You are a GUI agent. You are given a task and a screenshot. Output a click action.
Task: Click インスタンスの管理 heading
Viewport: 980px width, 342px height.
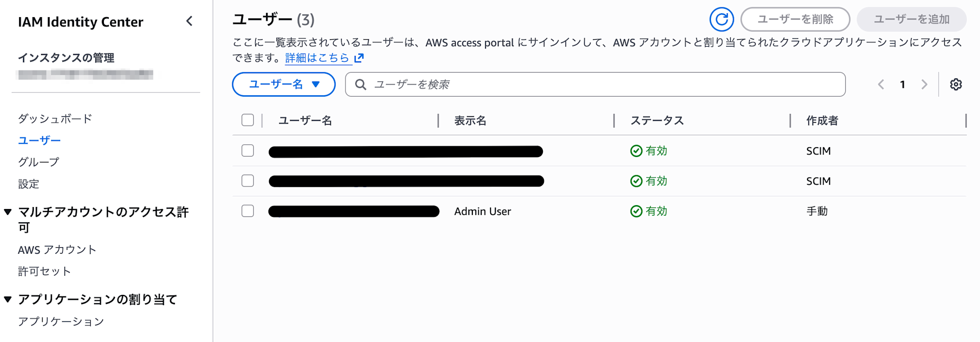tap(66, 58)
